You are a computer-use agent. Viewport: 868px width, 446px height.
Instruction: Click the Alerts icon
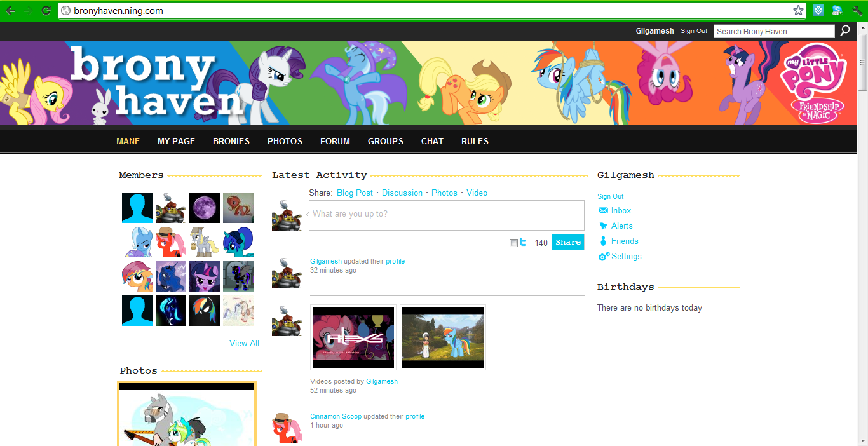(603, 226)
